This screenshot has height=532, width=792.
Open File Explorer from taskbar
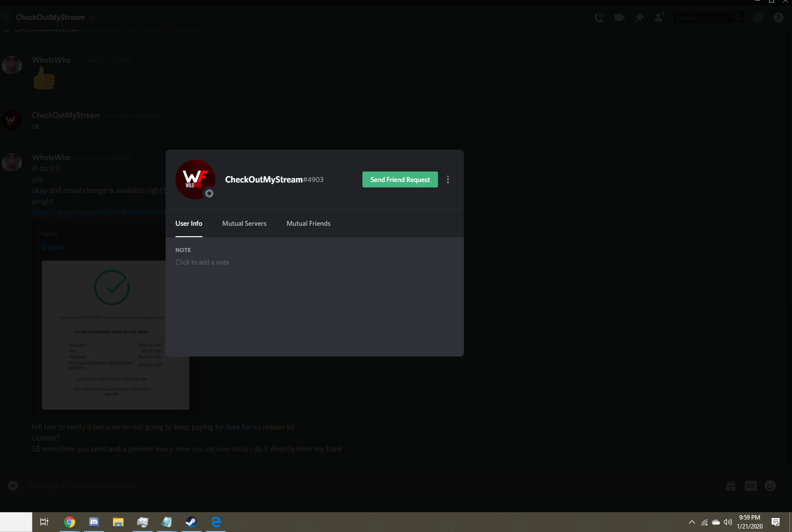[118, 522]
